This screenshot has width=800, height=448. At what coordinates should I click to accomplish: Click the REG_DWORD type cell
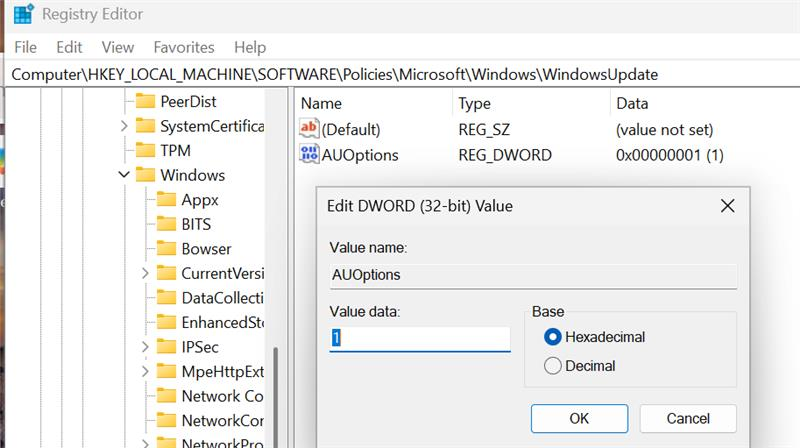coord(505,155)
